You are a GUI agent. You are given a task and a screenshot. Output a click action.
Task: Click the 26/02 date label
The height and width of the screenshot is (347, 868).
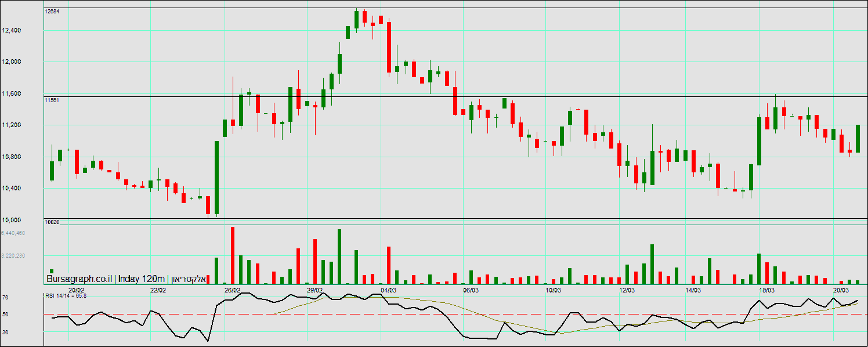[x=233, y=290]
